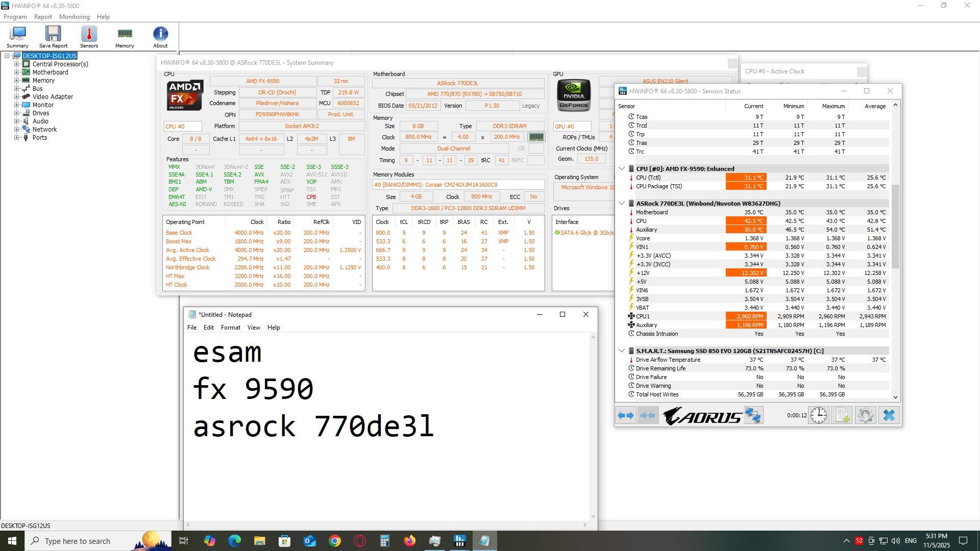Viewport: 980px width, 551px height.
Task: Open the Monitoring menu
Action: point(74,17)
